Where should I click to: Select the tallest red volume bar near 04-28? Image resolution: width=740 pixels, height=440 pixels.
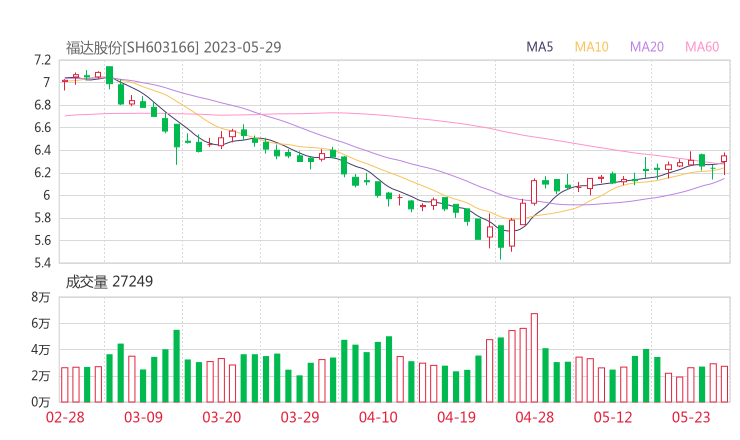534,358
